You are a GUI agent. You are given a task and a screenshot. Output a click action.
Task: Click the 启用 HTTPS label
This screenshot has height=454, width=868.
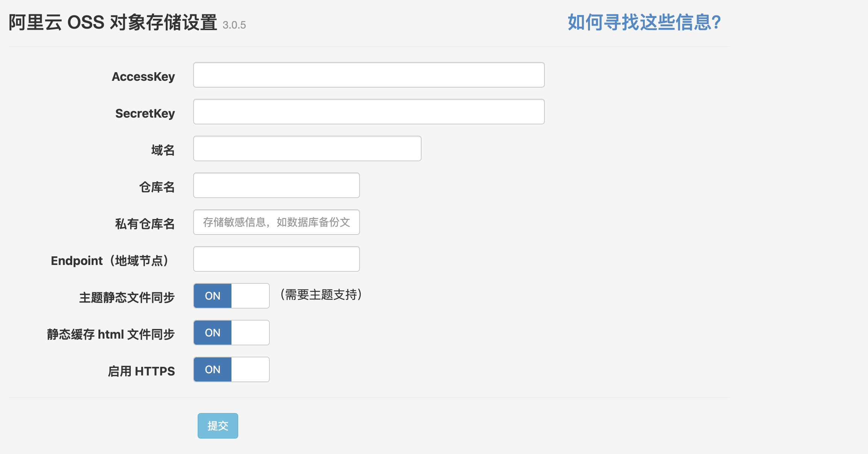[141, 371]
